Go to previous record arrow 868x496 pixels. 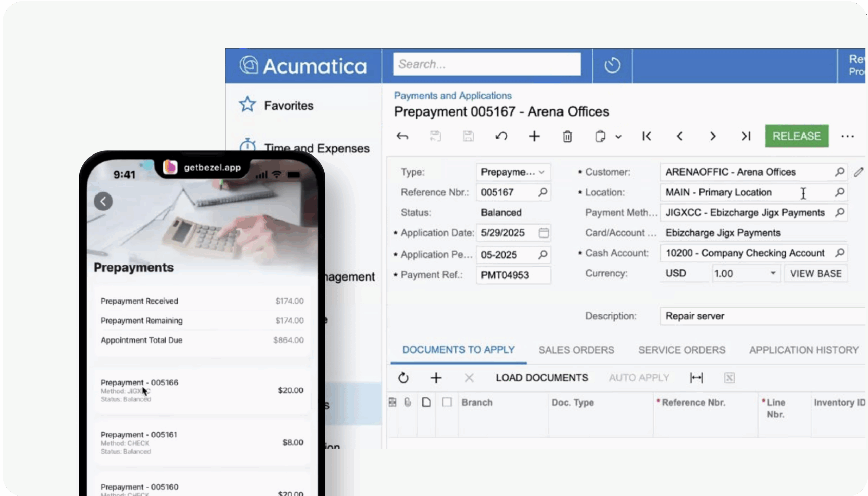point(679,136)
